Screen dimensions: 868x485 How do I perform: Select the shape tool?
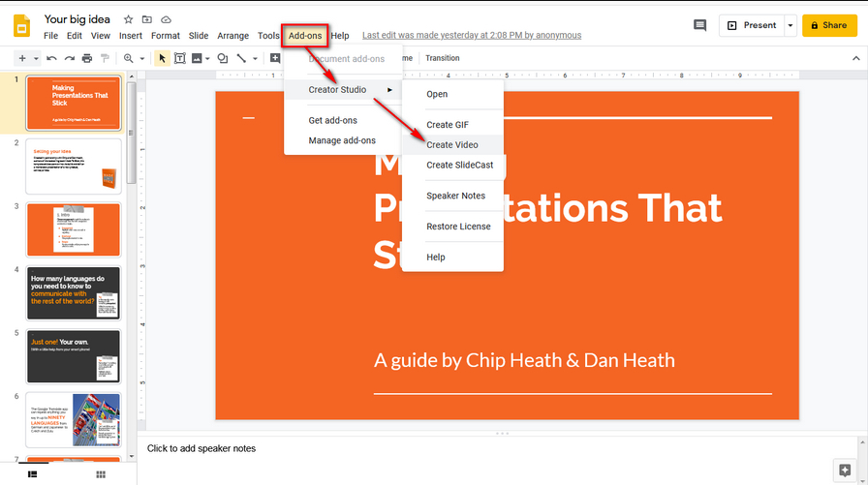(223, 58)
